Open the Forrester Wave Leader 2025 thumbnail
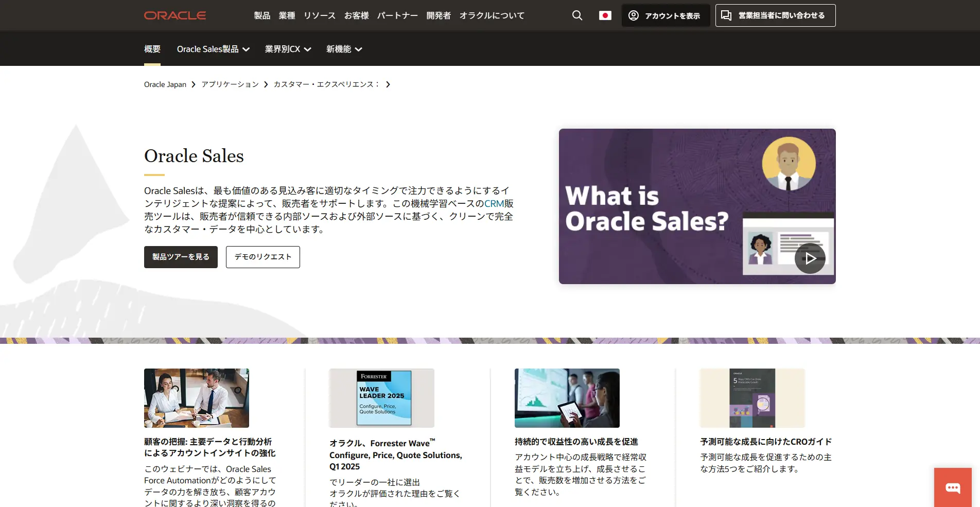This screenshot has width=980, height=507. (382, 398)
